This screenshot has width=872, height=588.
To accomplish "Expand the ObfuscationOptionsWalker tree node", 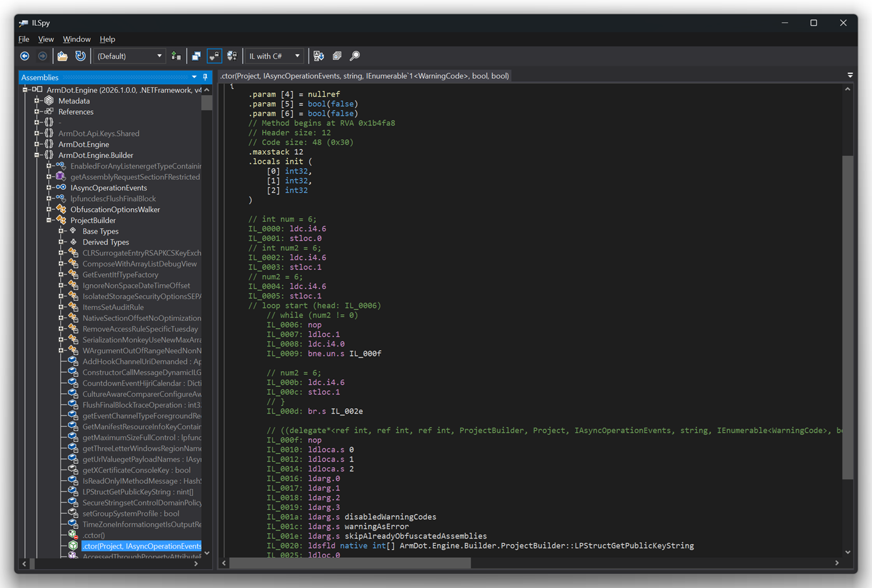I will [49, 209].
